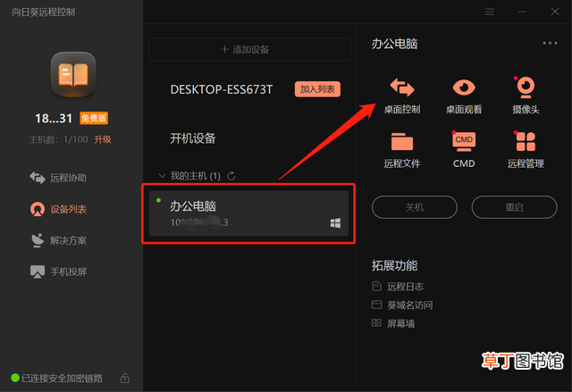The image size is (572, 392).
Task: Click the 远程日志 document icon
Action: point(376,287)
